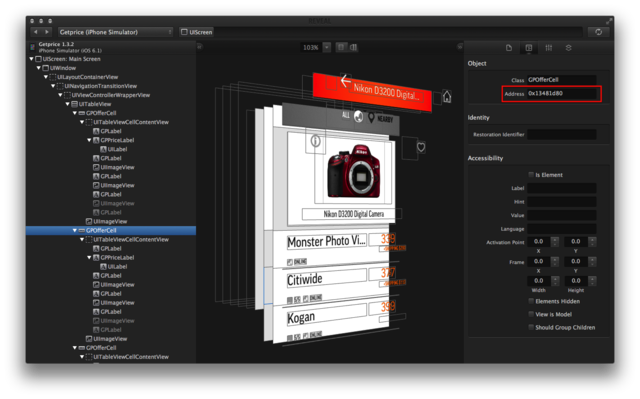Open the Identity inspector tab
The height and width of the screenshot is (399, 640).
click(529, 48)
